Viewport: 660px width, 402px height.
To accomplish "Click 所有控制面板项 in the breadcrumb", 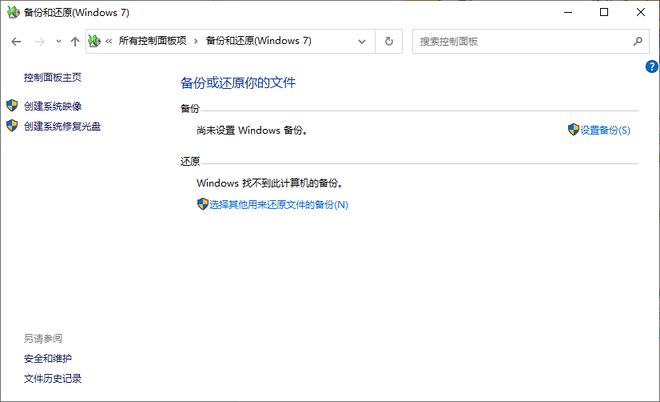I will pos(152,41).
